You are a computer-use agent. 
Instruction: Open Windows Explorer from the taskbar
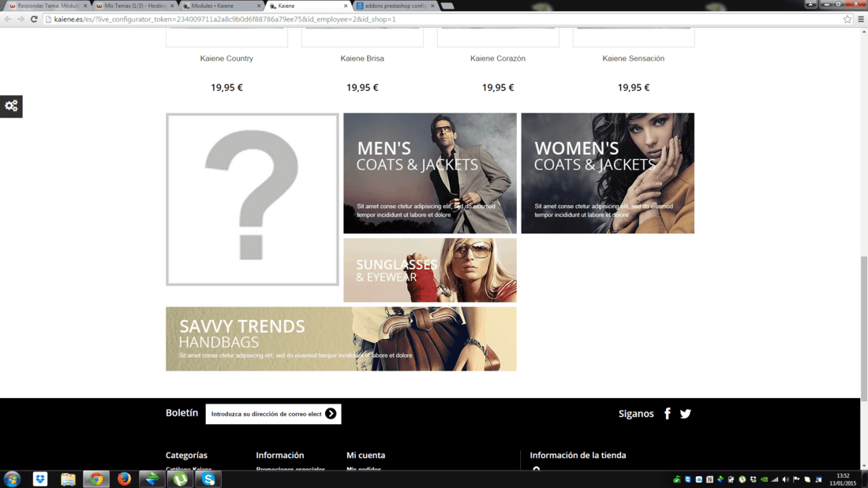click(68, 479)
